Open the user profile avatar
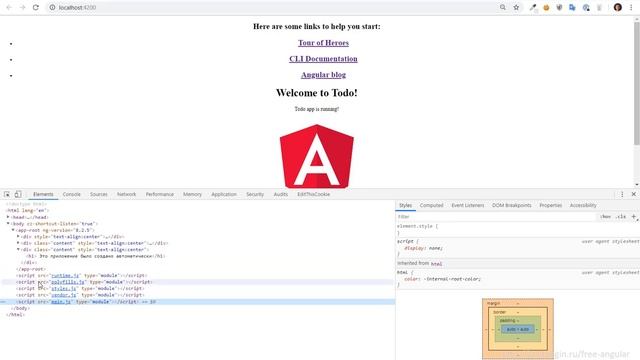Image resolution: width=640 pixels, height=360 pixels. [x=618, y=7]
